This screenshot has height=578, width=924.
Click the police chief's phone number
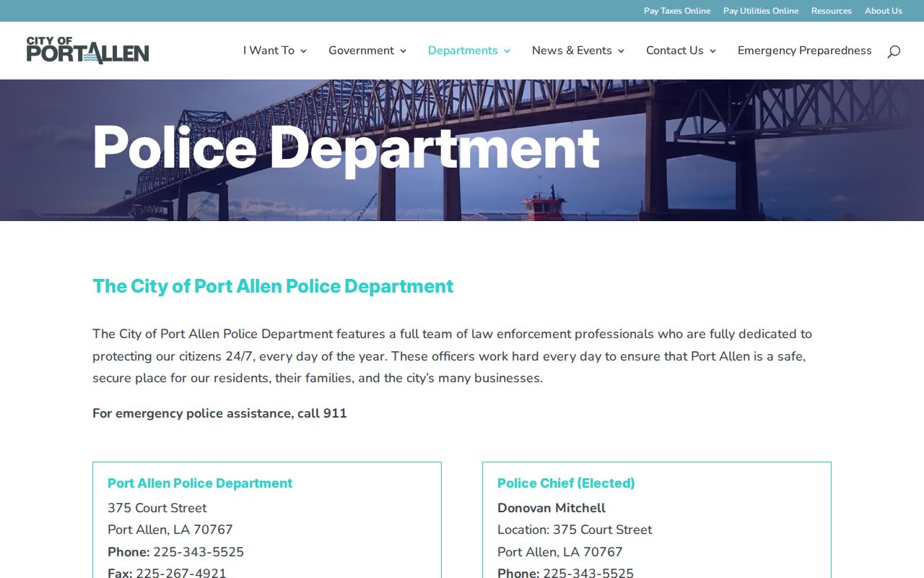(x=588, y=573)
